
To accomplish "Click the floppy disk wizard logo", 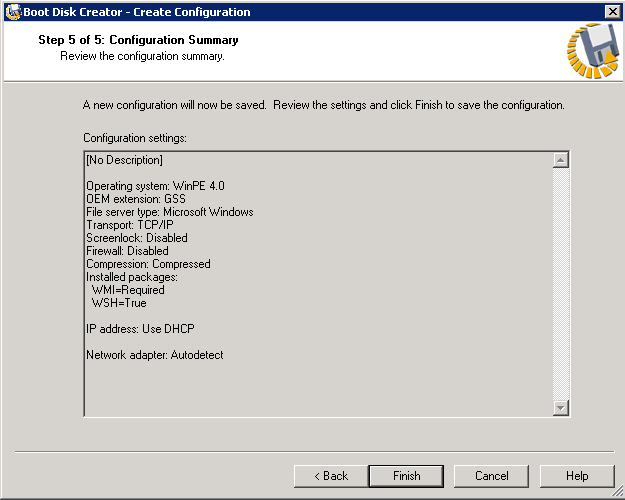I will tap(594, 51).
